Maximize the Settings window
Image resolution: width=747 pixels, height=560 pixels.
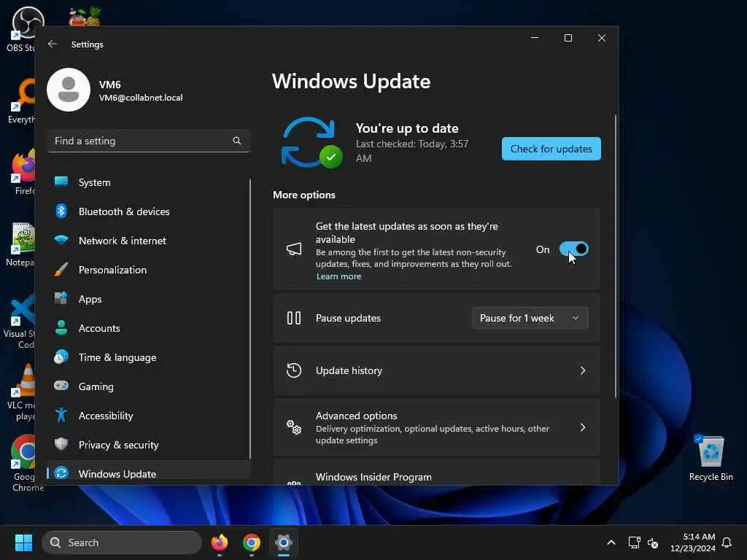[568, 38]
